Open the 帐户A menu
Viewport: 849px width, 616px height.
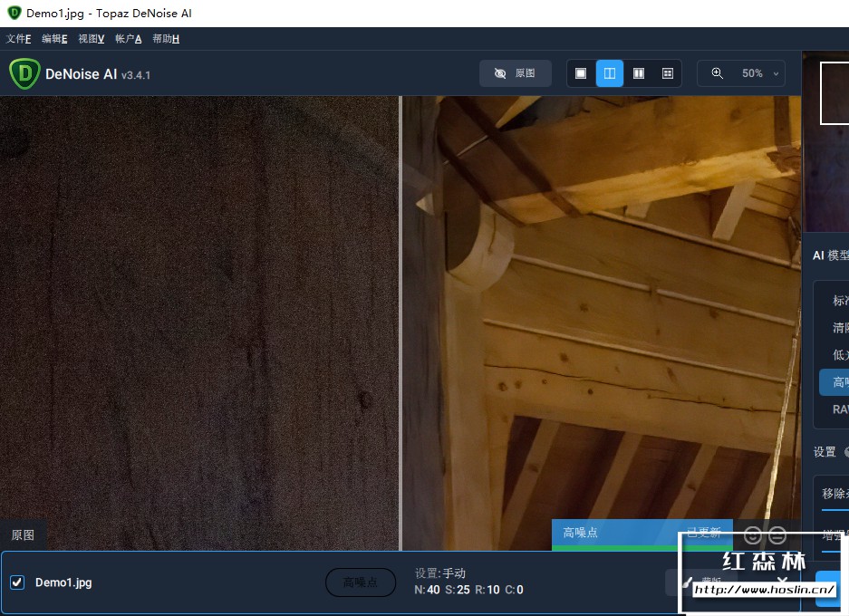[x=129, y=39]
